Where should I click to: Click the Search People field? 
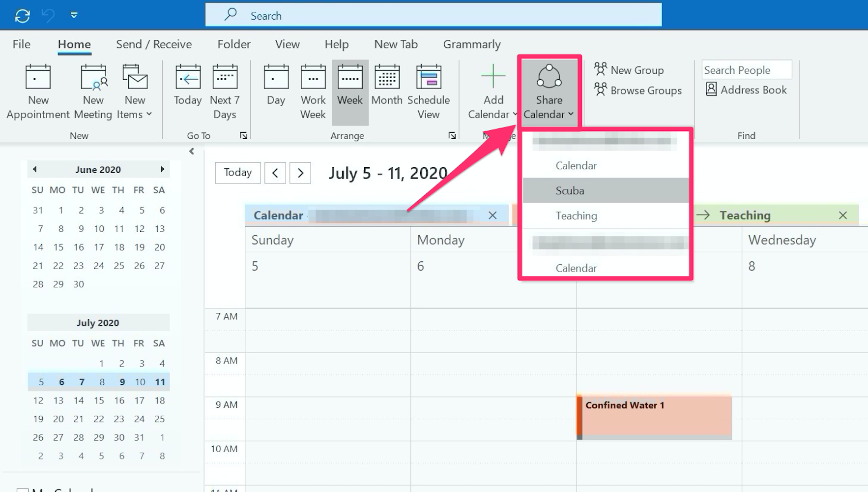tap(747, 70)
